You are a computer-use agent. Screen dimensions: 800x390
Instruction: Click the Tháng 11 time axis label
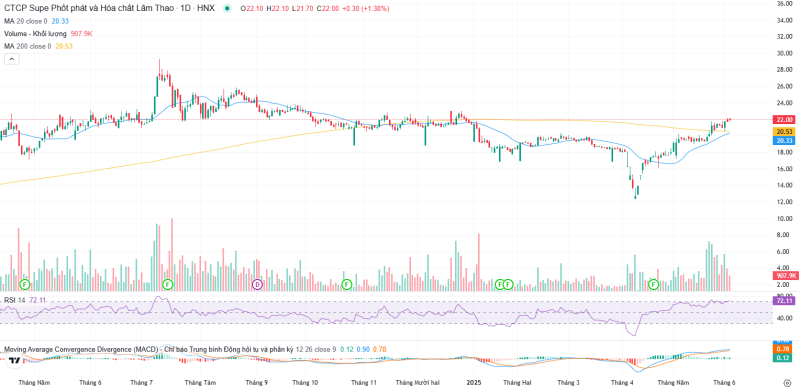coord(364,382)
